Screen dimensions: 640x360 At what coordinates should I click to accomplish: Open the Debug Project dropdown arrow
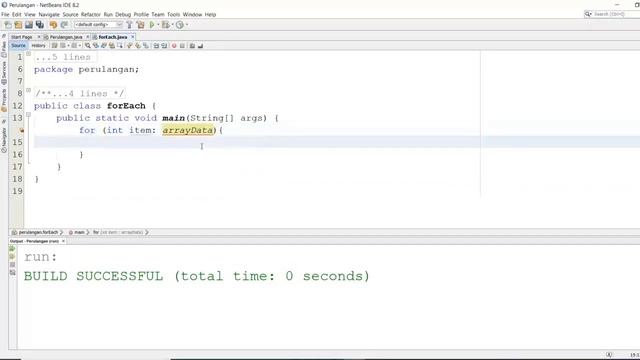[x=172, y=25]
